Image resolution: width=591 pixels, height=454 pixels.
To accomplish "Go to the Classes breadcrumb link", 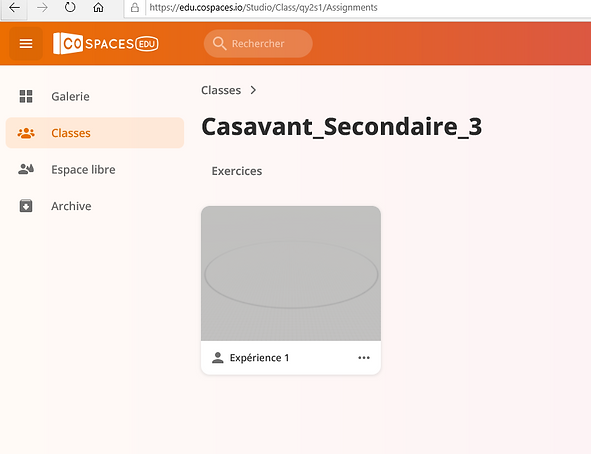I will pyautogui.click(x=221, y=90).
